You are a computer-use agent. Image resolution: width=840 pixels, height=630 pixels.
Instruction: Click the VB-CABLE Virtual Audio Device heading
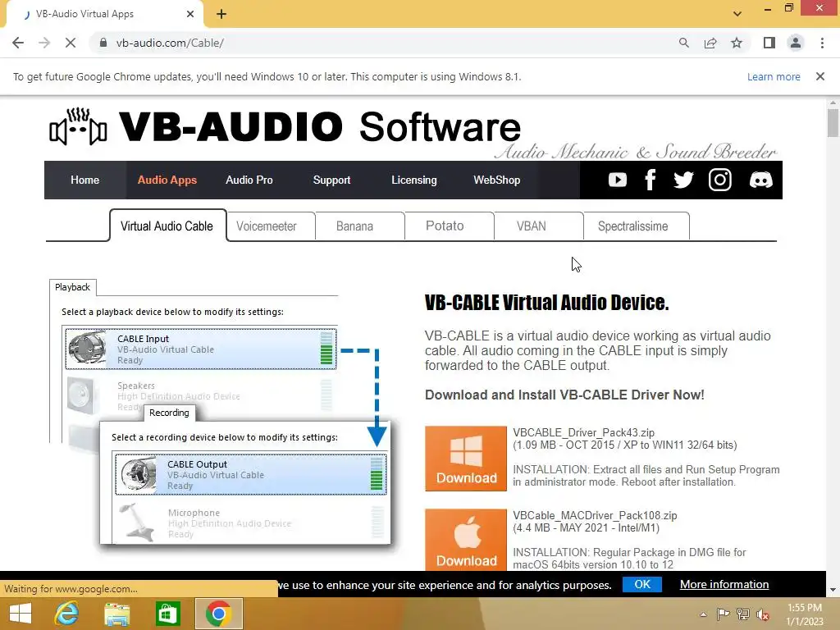point(546,303)
